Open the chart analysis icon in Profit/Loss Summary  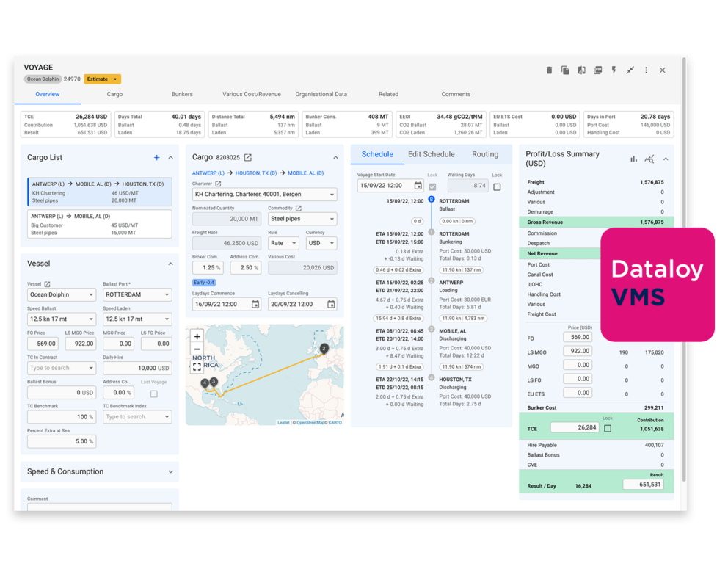tap(650, 159)
